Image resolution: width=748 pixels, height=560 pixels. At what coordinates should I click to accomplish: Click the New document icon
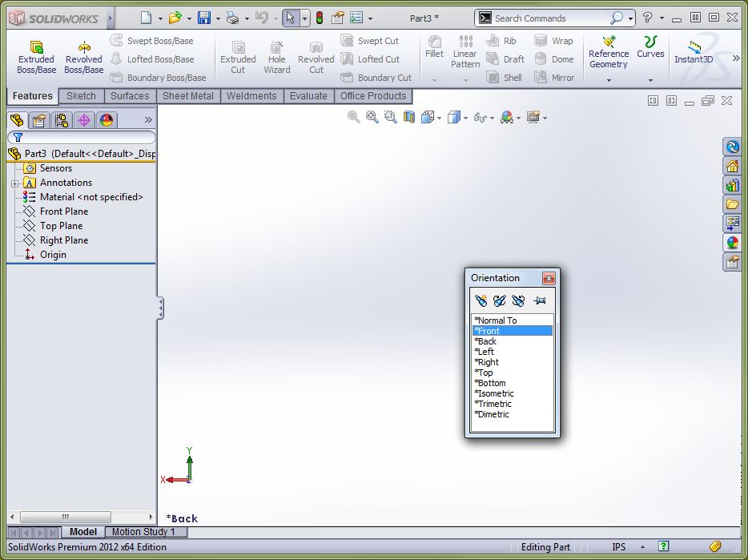pyautogui.click(x=147, y=18)
